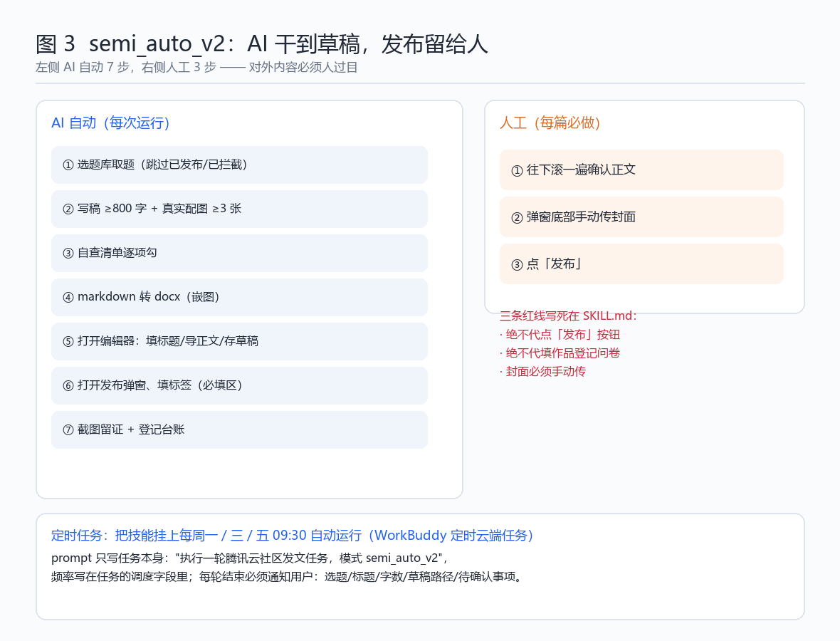Click manual step ③ 点「发布」
The height and width of the screenshot is (641, 840).
641,264
